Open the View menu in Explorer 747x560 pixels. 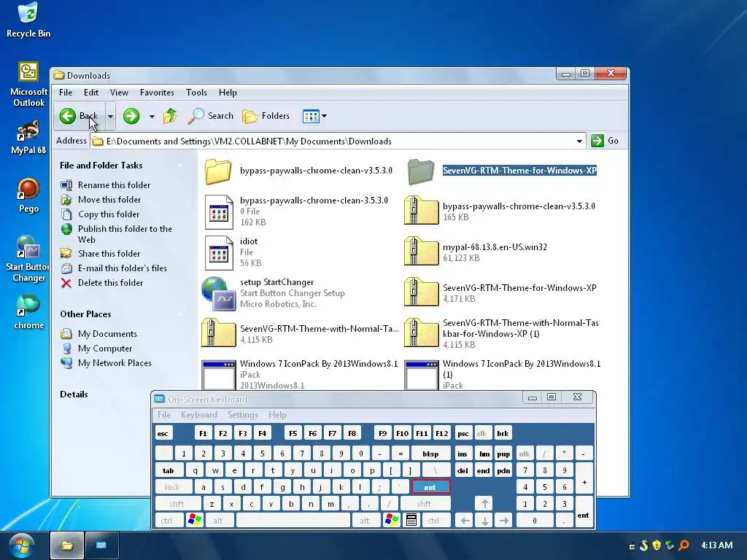[x=119, y=93]
